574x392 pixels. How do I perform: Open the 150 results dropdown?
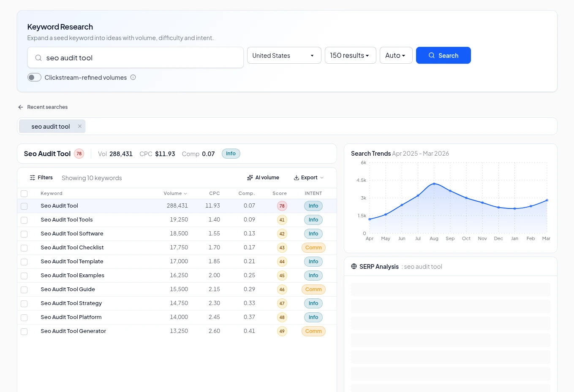[350, 55]
